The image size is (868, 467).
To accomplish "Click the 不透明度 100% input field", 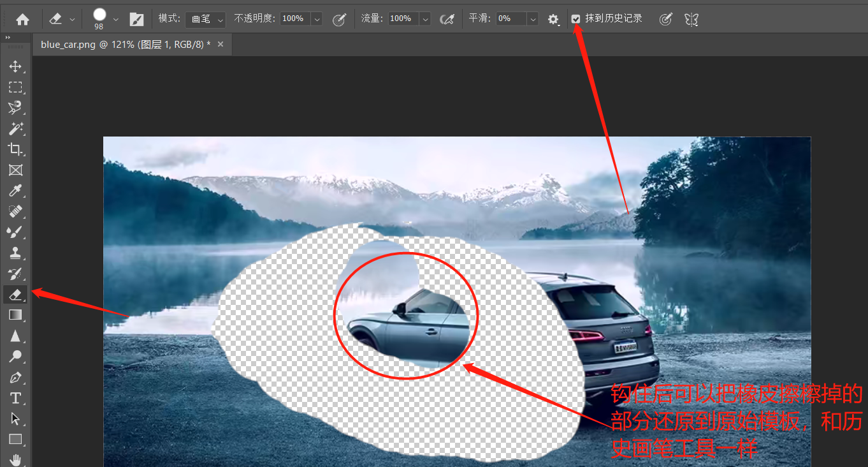I will pyautogui.click(x=295, y=19).
